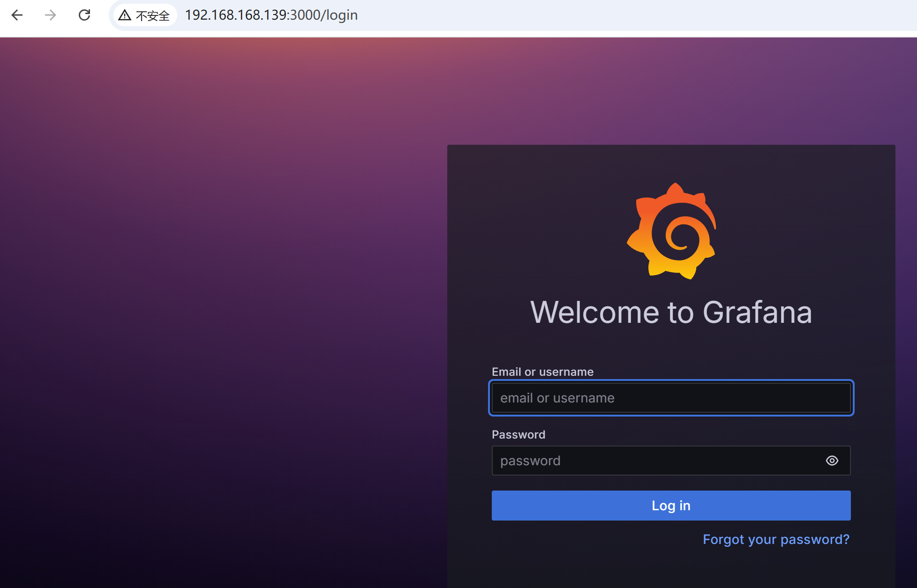Click the browser forward arrow
The image size is (917, 588).
[x=50, y=15]
